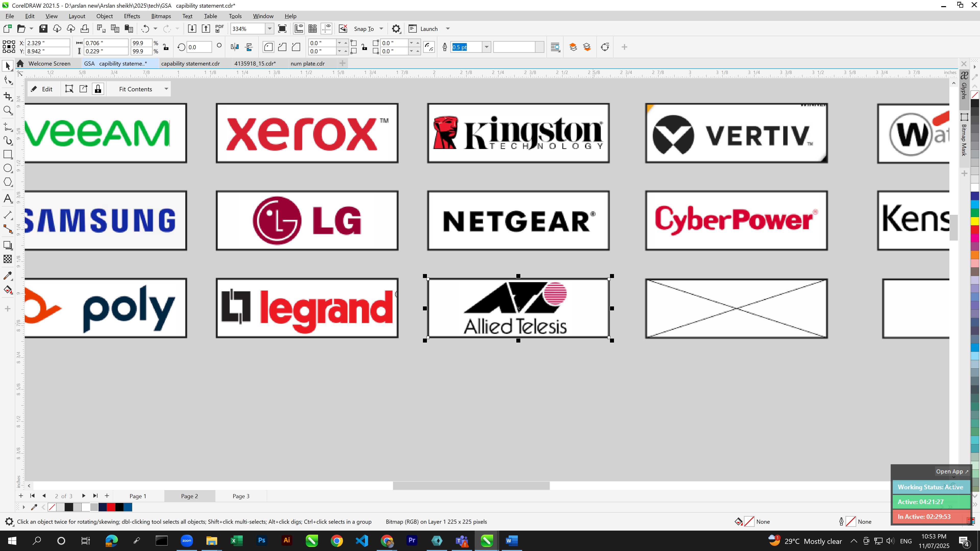Toggle snapping off button beside Snap To

343,29
